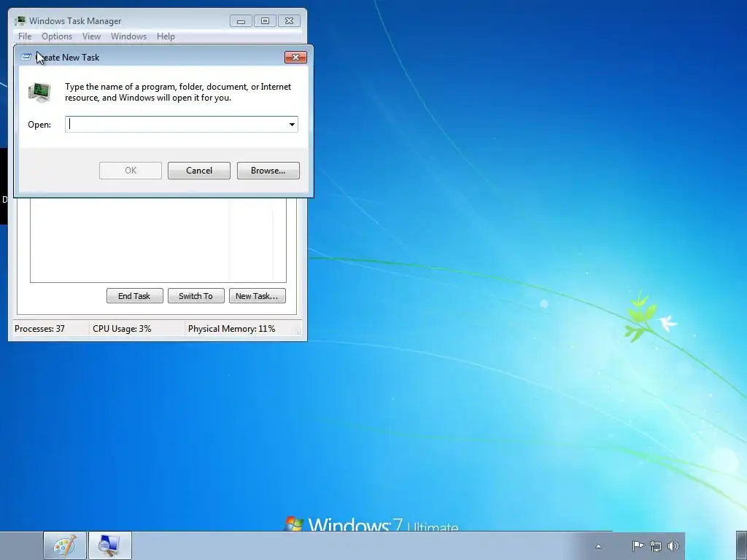Show hidden tray icons arrow

coord(598,546)
